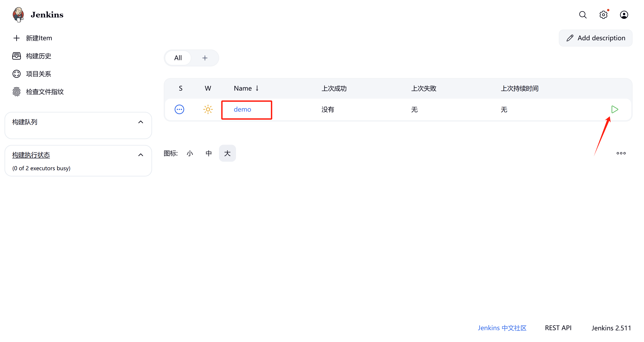Viewport: 644px width, 342px height.
Task: Select small (小) icon size
Action: coord(190,153)
